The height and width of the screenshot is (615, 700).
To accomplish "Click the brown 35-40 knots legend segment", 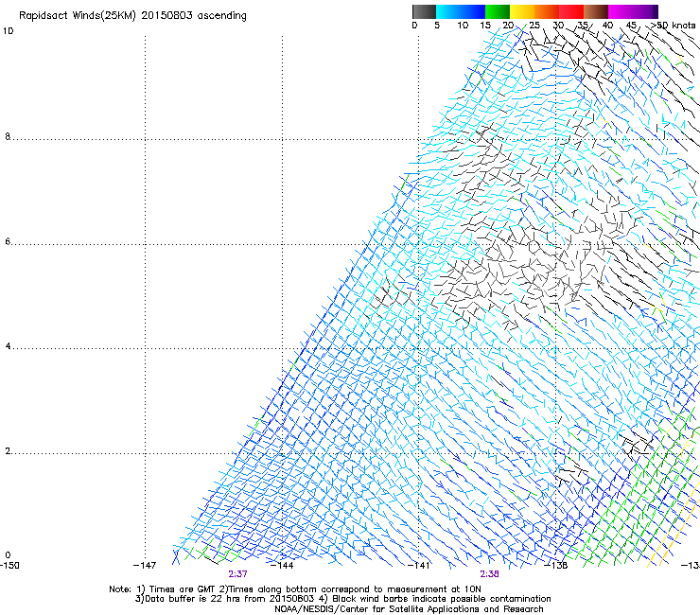I will tap(596, 11).
